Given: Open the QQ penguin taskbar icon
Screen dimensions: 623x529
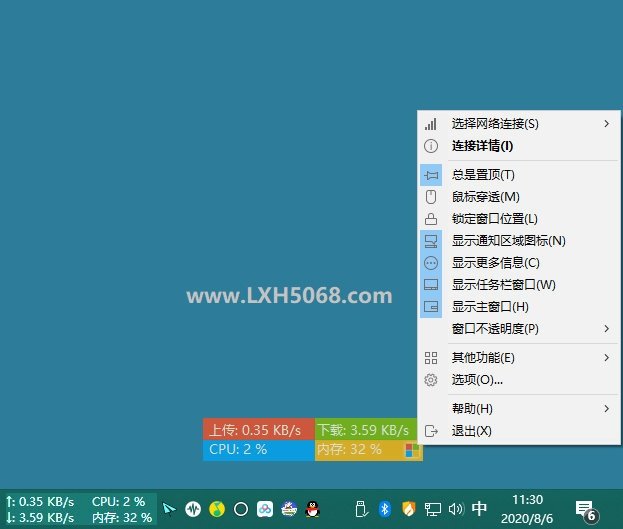Looking at the screenshot, I should point(313,509).
